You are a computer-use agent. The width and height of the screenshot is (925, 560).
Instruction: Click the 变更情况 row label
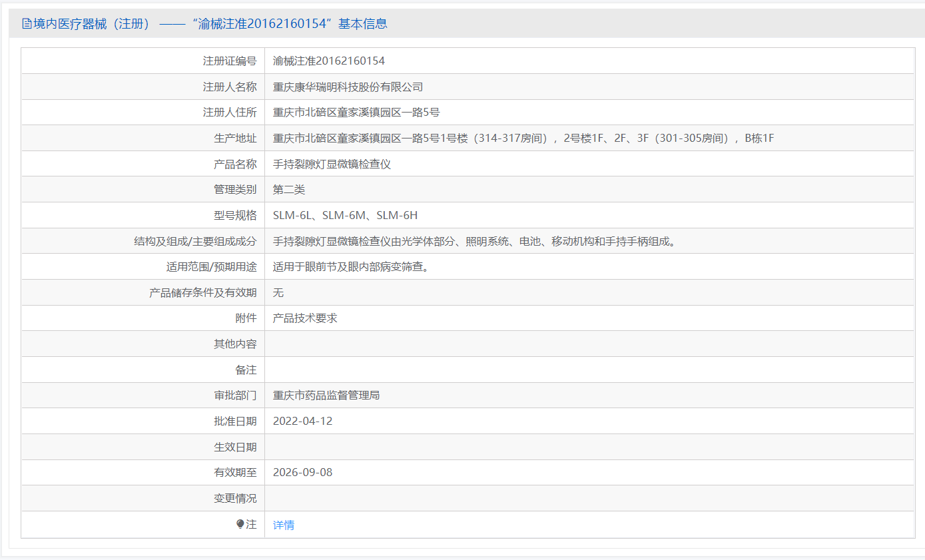coord(235,499)
